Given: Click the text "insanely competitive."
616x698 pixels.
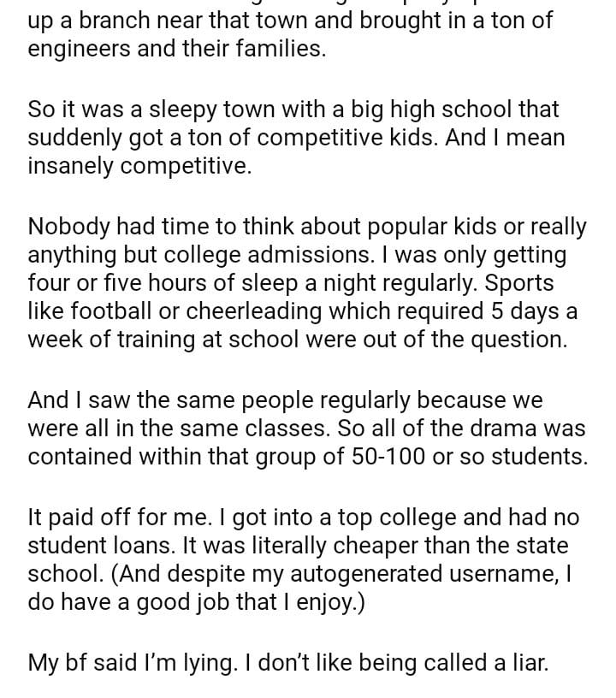Looking at the screenshot, I should (139, 166).
